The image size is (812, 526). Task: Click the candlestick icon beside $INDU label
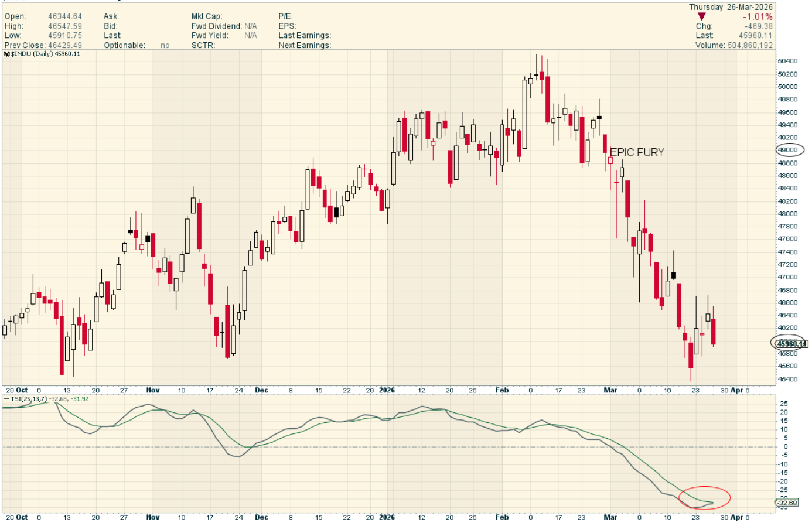pos(6,54)
